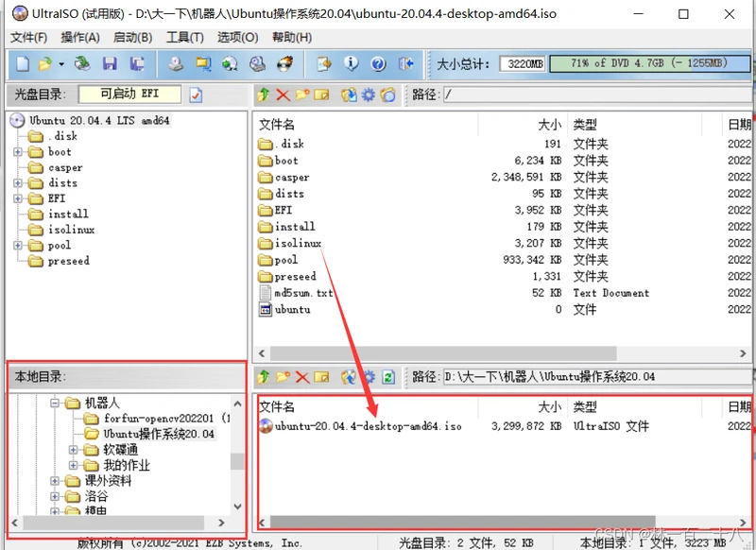This screenshot has height=550, width=756.
Task: Open help via the question mark icon
Action: tap(379, 63)
